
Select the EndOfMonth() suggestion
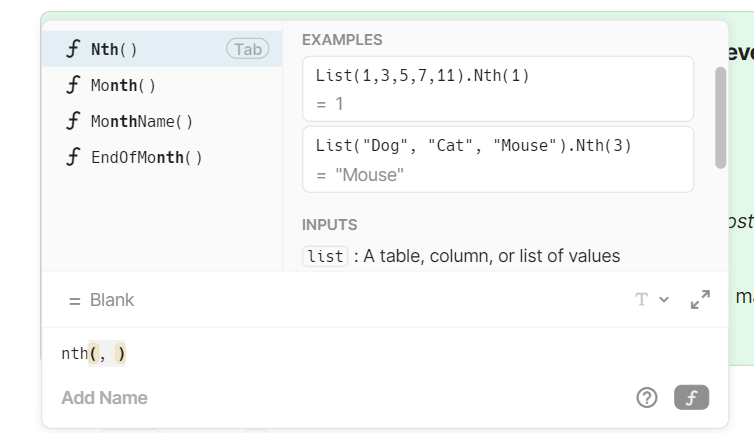147,157
